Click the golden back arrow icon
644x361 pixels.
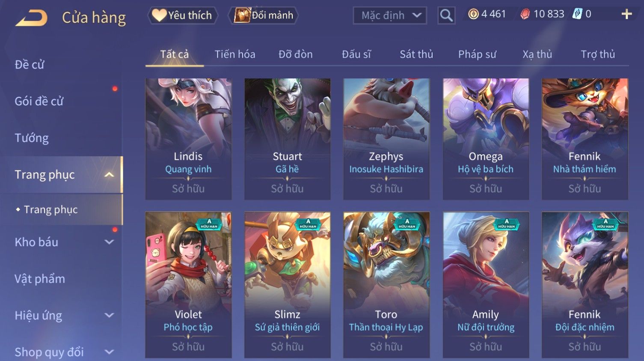[31, 18]
